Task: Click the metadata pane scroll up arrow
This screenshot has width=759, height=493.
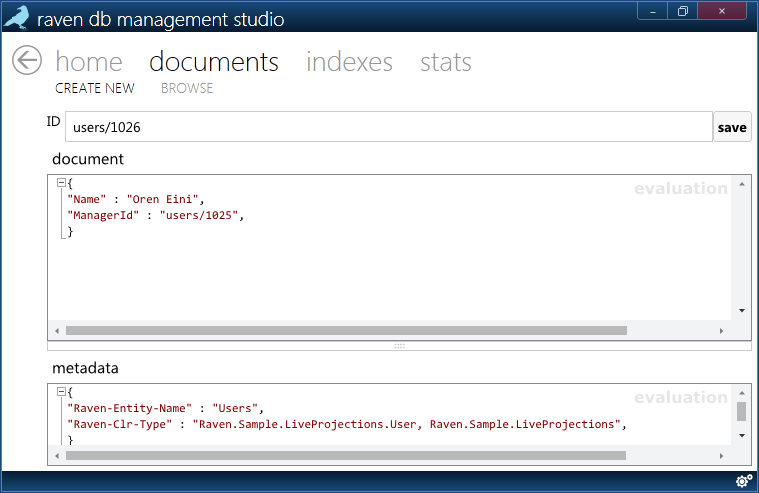Action: (x=742, y=393)
